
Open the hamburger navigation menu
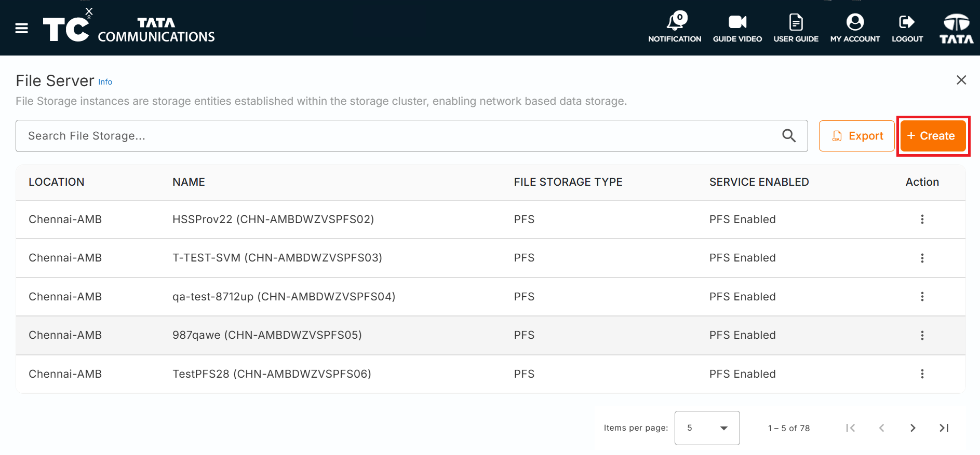tap(22, 28)
